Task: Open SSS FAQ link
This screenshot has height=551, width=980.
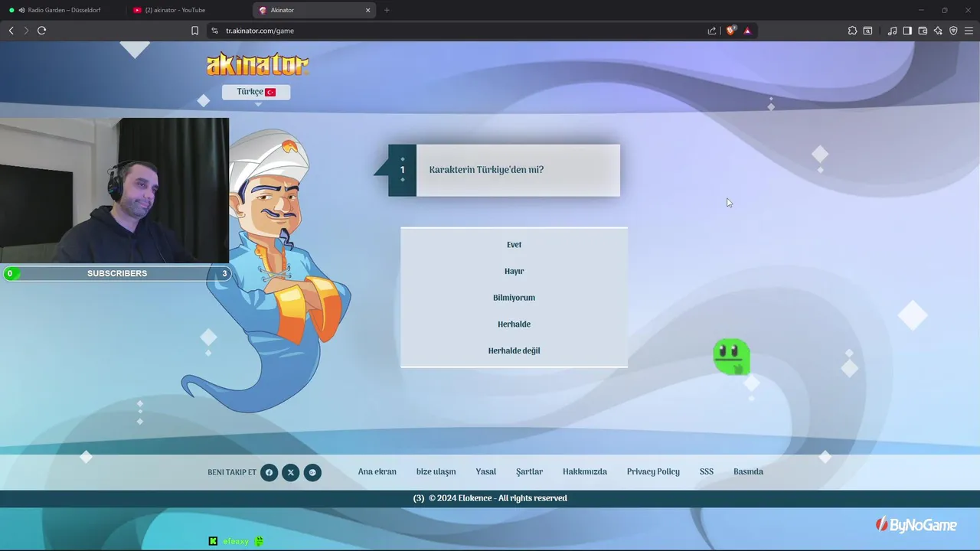Action: pos(707,471)
